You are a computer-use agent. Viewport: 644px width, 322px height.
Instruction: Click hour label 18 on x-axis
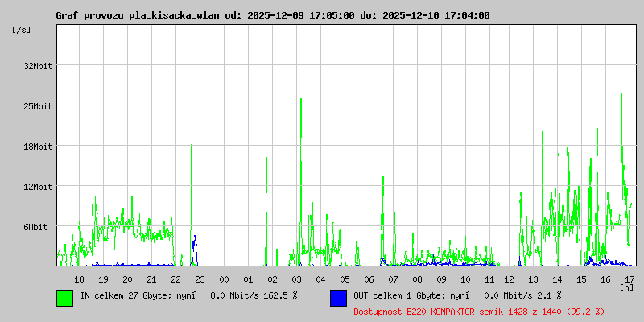point(79,279)
